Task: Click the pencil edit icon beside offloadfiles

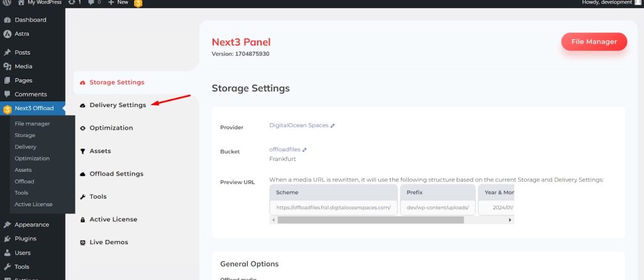Action: (x=304, y=150)
